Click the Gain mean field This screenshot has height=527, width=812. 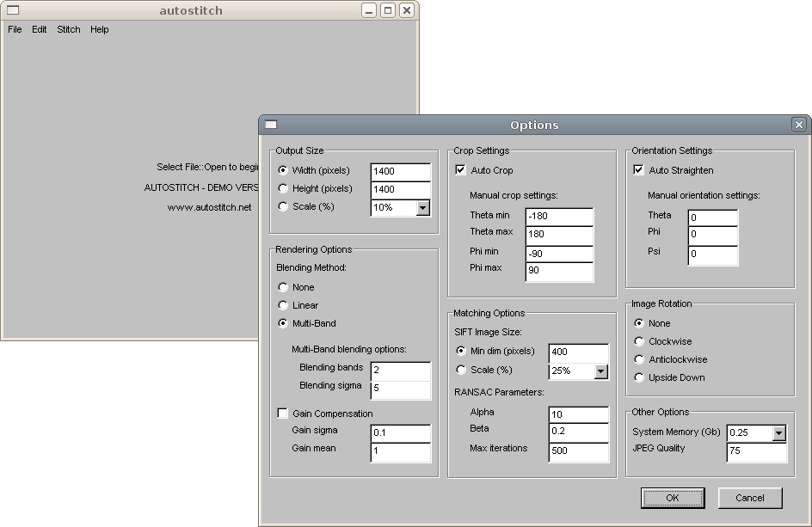[400, 452]
